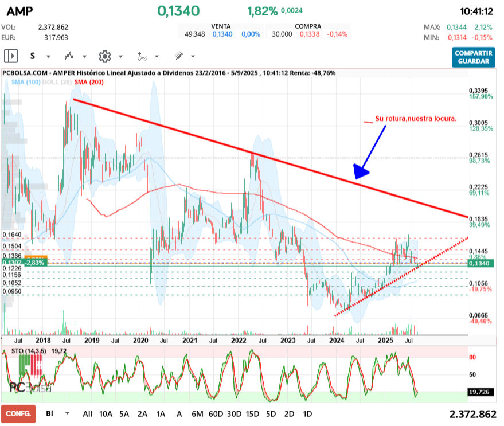The image size is (504, 426).
Task: Open chart settings gear icon
Action: (x=105, y=57)
